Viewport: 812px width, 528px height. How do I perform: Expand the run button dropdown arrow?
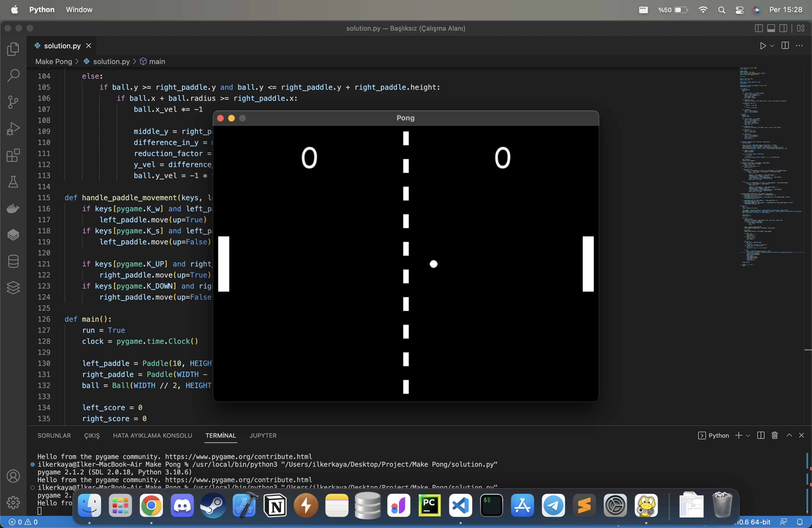point(773,46)
